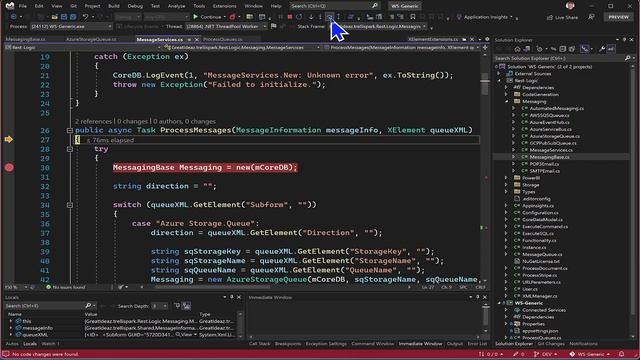This screenshot has width=640, height=360.
Task: Toggle the breakpoint on line 30
Action: [9, 167]
